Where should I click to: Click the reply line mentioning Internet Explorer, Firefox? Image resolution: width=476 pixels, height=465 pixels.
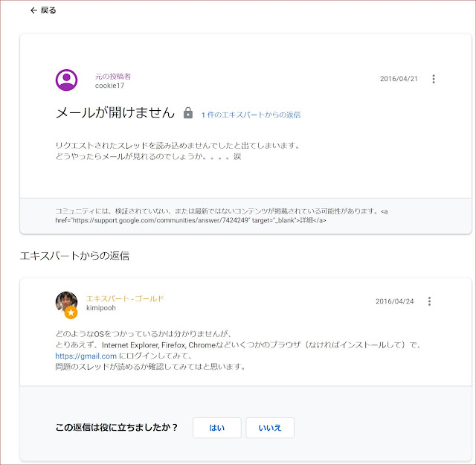click(238, 345)
